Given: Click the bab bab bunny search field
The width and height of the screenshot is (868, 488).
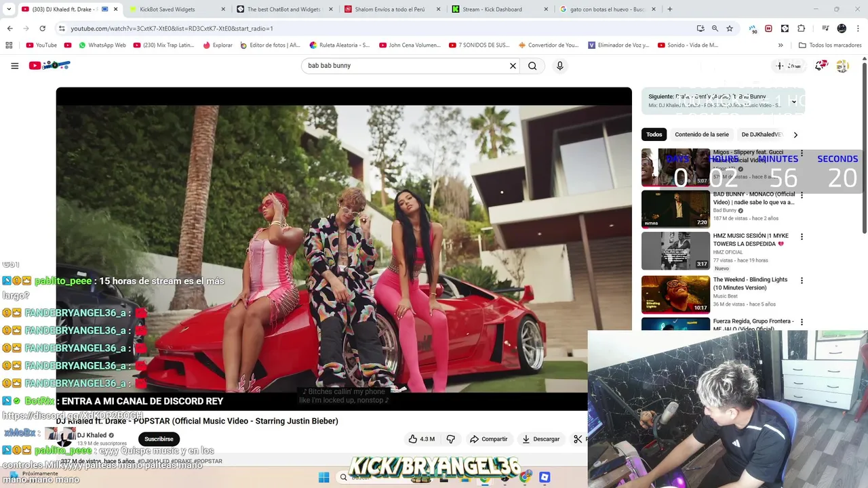Looking at the screenshot, I should [406, 66].
